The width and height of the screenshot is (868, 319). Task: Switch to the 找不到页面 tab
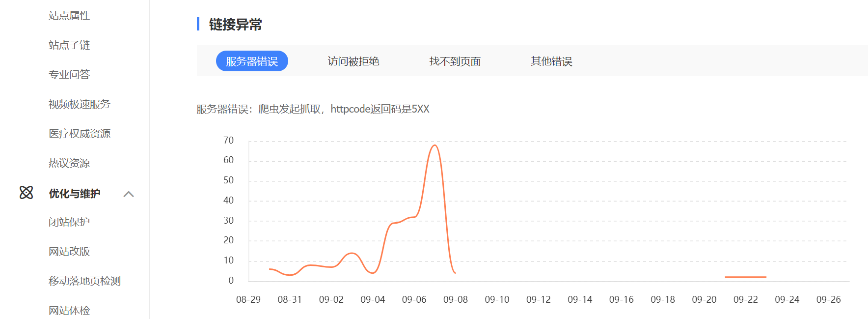[455, 61]
